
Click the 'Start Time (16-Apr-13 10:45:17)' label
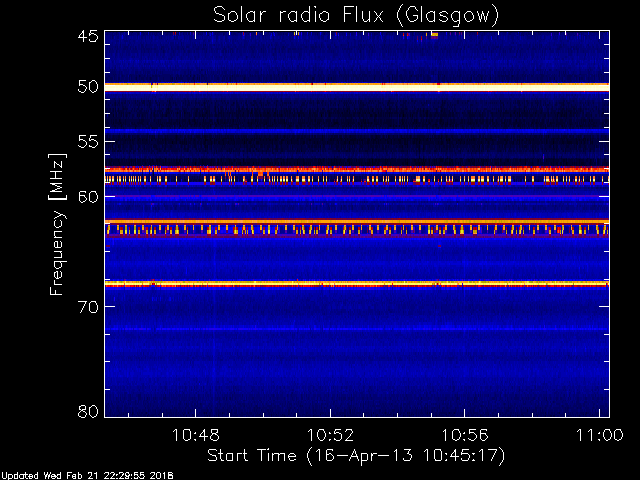(x=356, y=456)
